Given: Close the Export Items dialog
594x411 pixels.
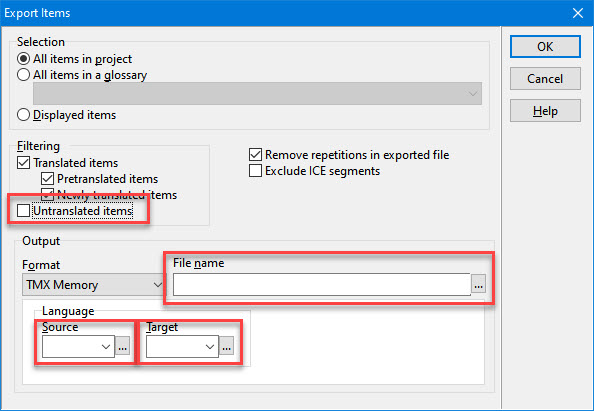Looking at the screenshot, I should click(578, 13).
